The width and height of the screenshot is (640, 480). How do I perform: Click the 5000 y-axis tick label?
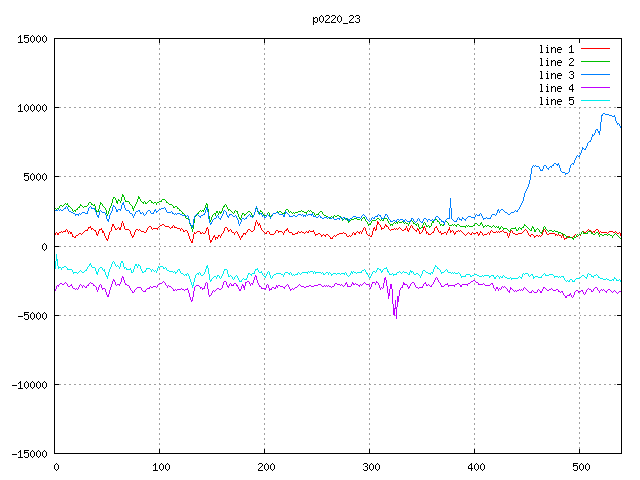[34, 177]
